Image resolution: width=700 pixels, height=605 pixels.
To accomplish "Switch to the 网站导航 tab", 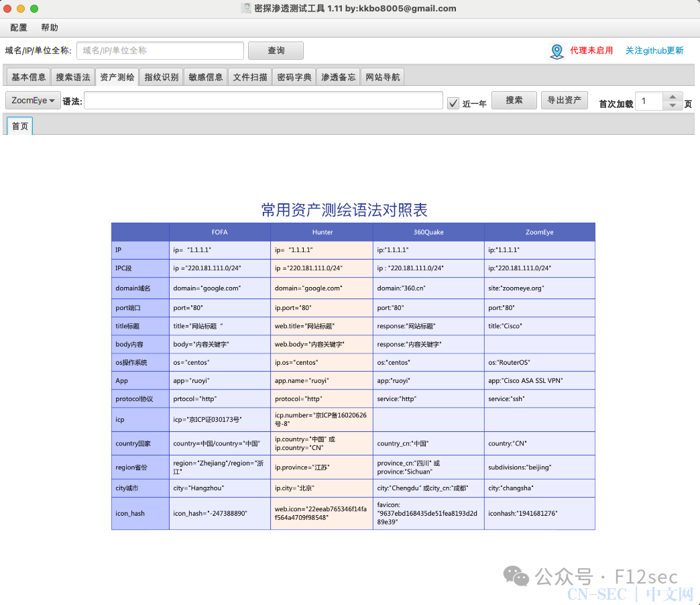I will click(x=382, y=77).
